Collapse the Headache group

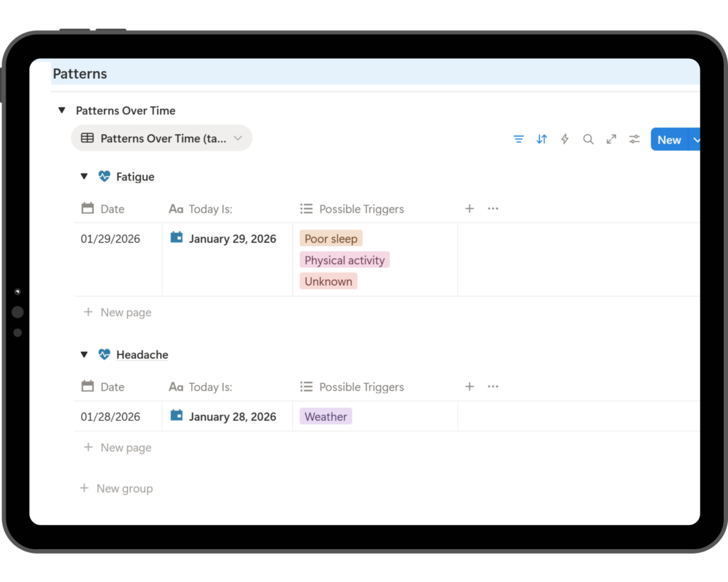point(84,355)
